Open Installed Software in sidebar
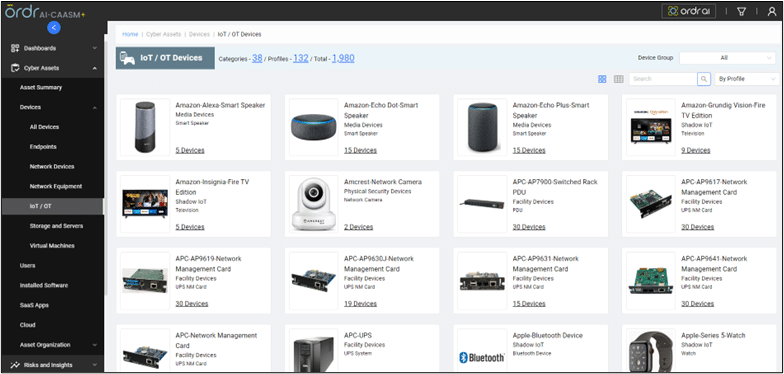The width and height of the screenshot is (784, 374). pos(44,286)
